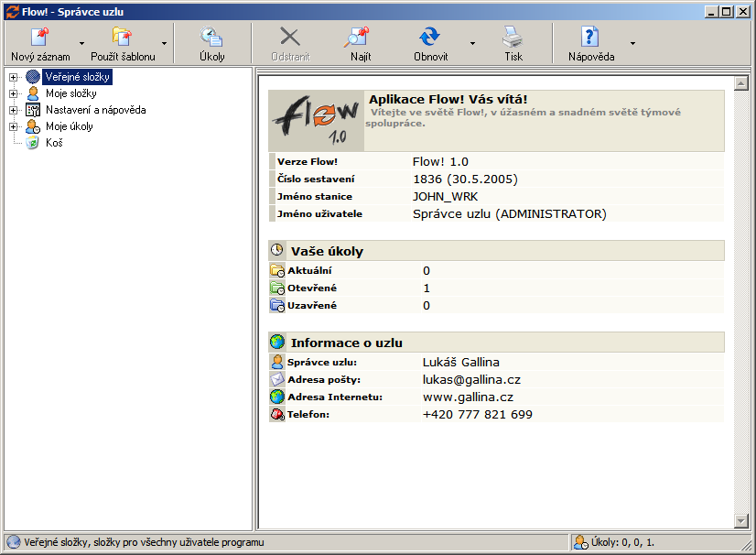
Task: Select Moje úkoly in the tree
Action: pyautogui.click(x=70, y=126)
